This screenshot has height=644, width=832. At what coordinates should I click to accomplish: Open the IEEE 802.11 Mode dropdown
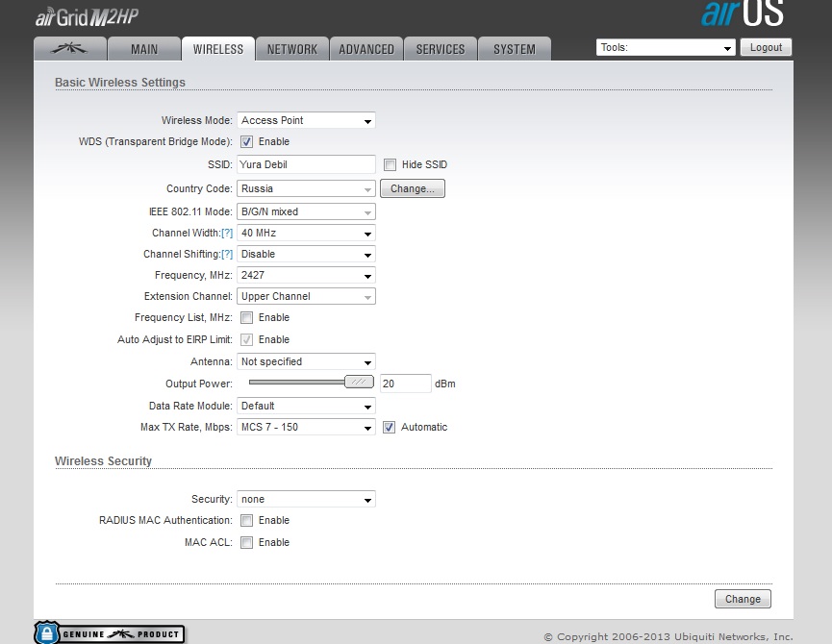point(306,211)
